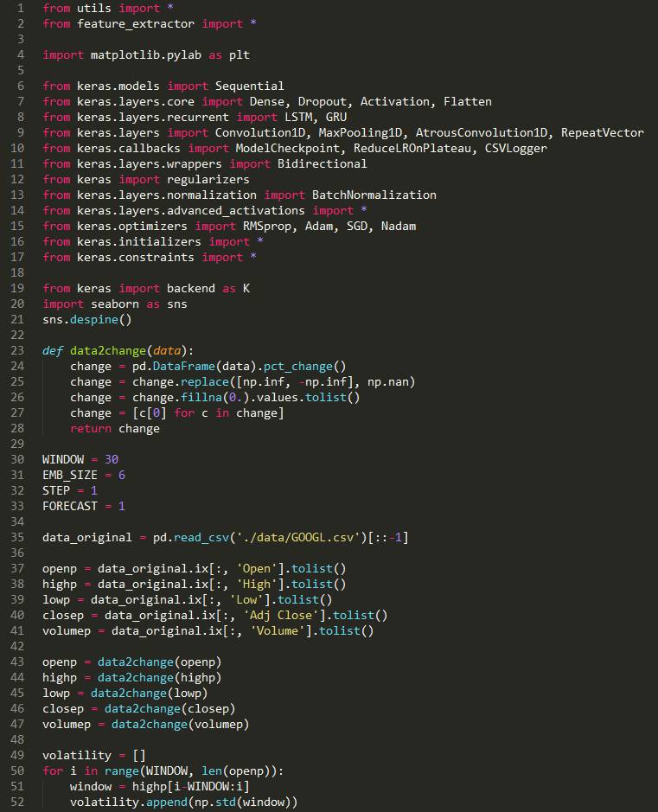Click 'fillna' on line 26
The width and height of the screenshot is (658, 812).
point(201,397)
